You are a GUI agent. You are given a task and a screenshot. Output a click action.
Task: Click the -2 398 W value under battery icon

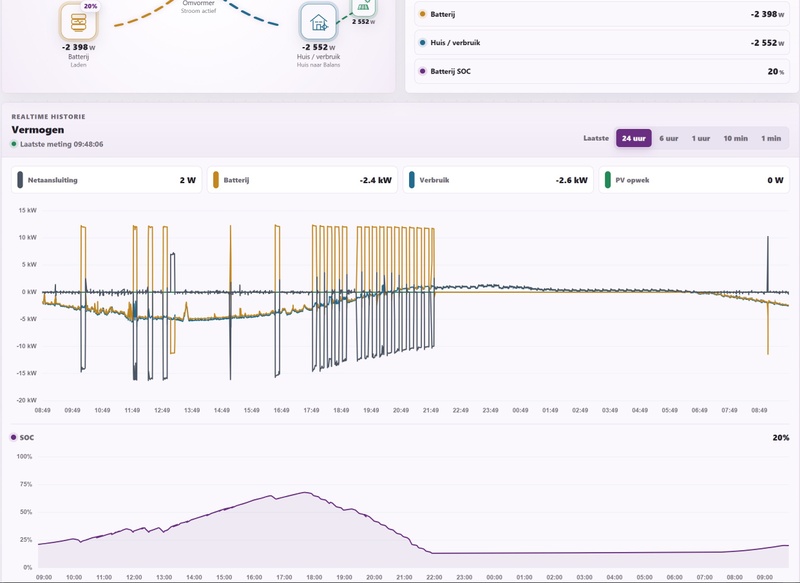[79, 47]
